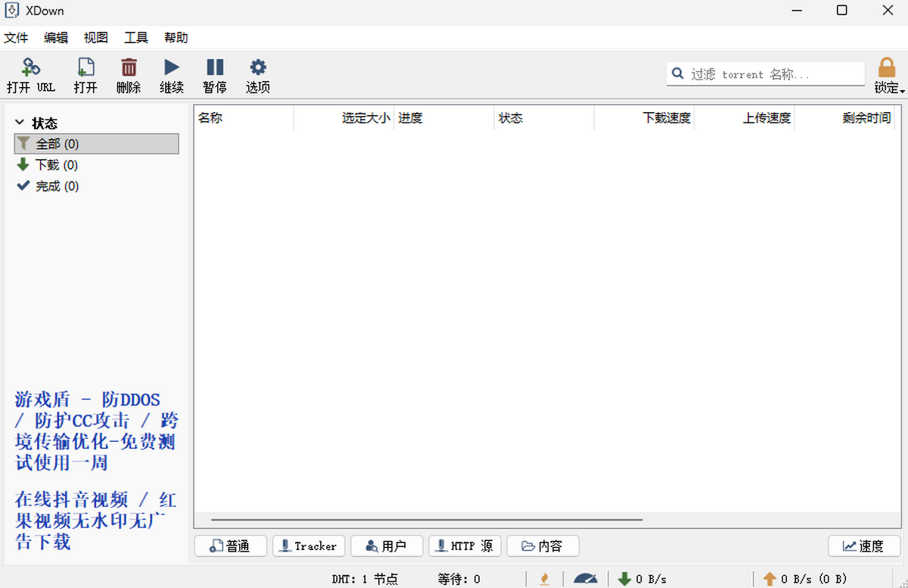Screen dimensions: 908x588
Task: Sort by the 剩余时间 column header
Action: click(844, 118)
